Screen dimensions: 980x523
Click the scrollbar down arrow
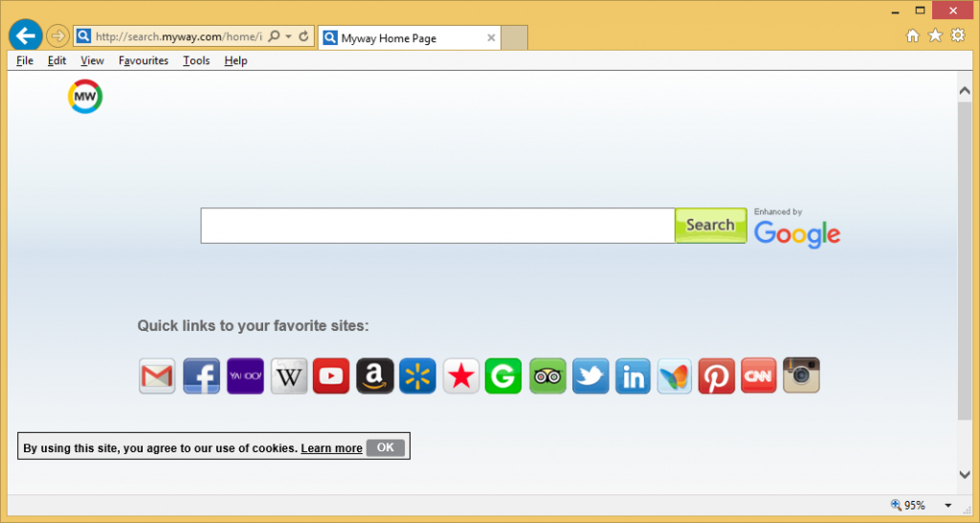[965, 474]
